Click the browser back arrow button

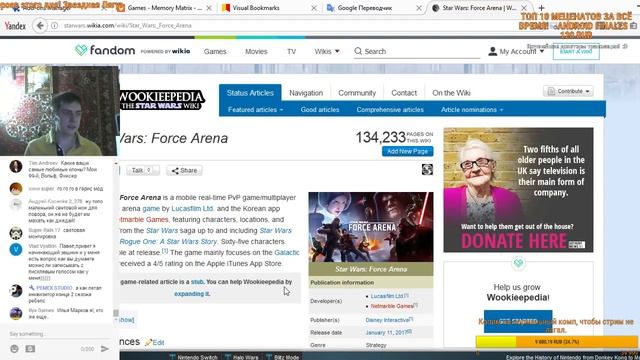pos(40,25)
